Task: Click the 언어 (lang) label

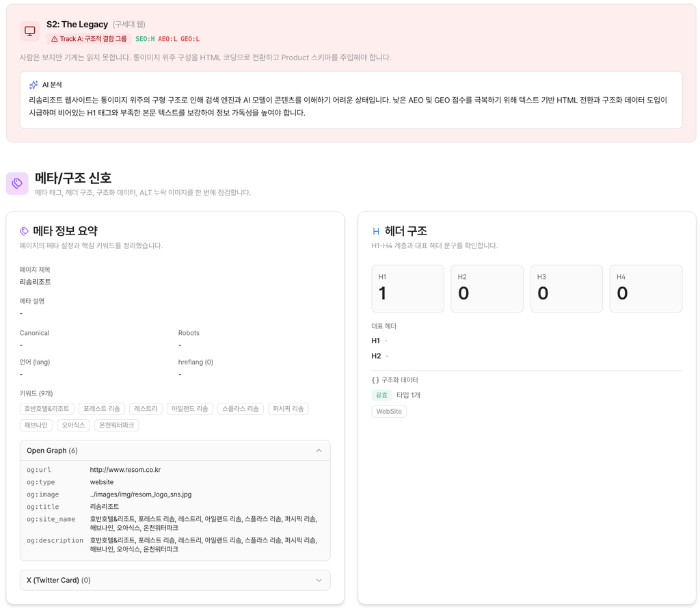Action: 35,362
